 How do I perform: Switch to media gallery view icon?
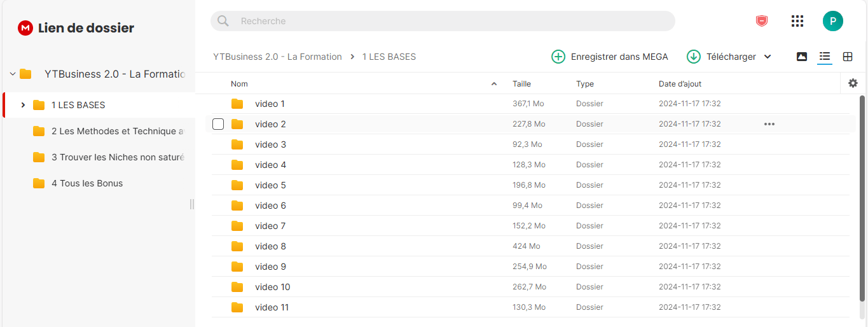pyautogui.click(x=802, y=57)
